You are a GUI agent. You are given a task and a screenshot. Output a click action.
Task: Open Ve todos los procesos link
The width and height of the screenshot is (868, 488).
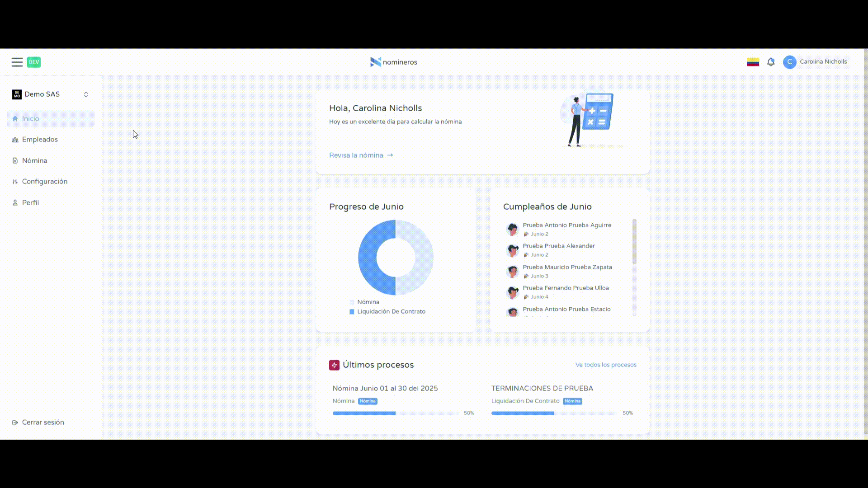[x=605, y=365]
